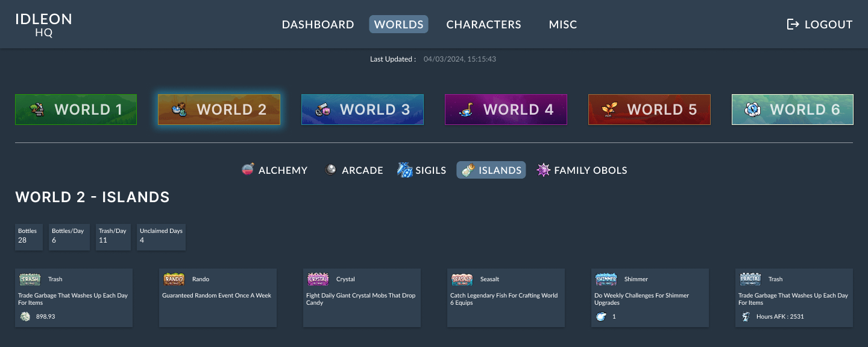The height and width of the screenshot is (347, 868).
Task: Choose the World 6 banner
Action: coord(792,110)
